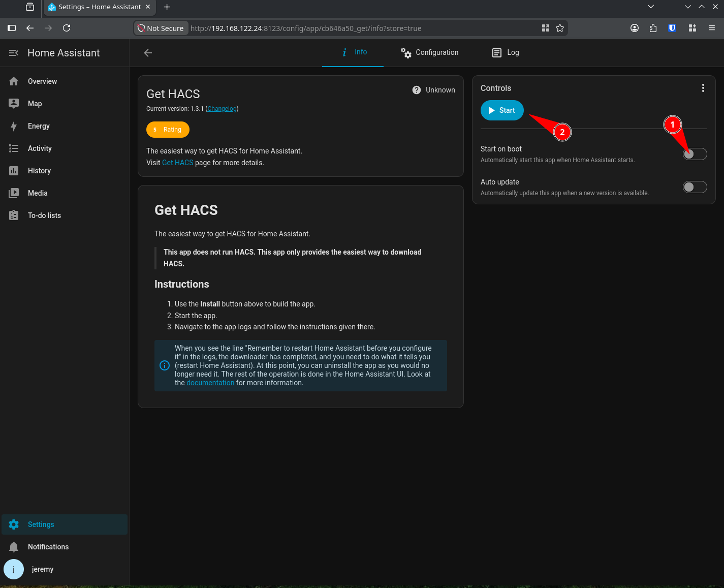Screen dimensions: 724x588
Task: Open the Overview home icon
Action: coord(14,81)
